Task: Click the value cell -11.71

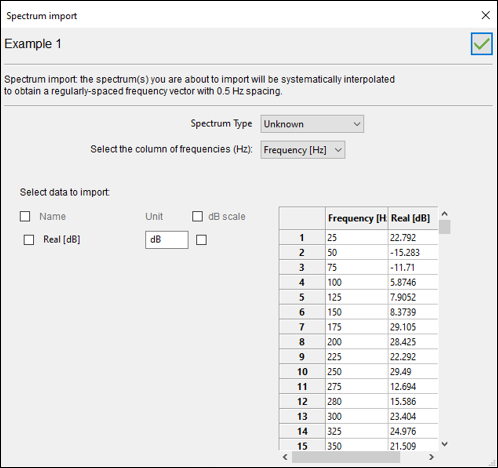Action: tap(413, 267)
